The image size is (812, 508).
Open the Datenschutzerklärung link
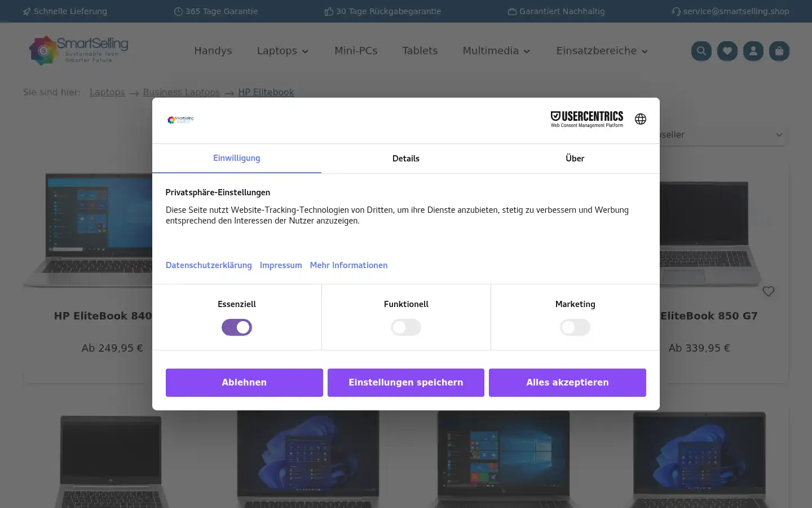[x=209, y=265]
